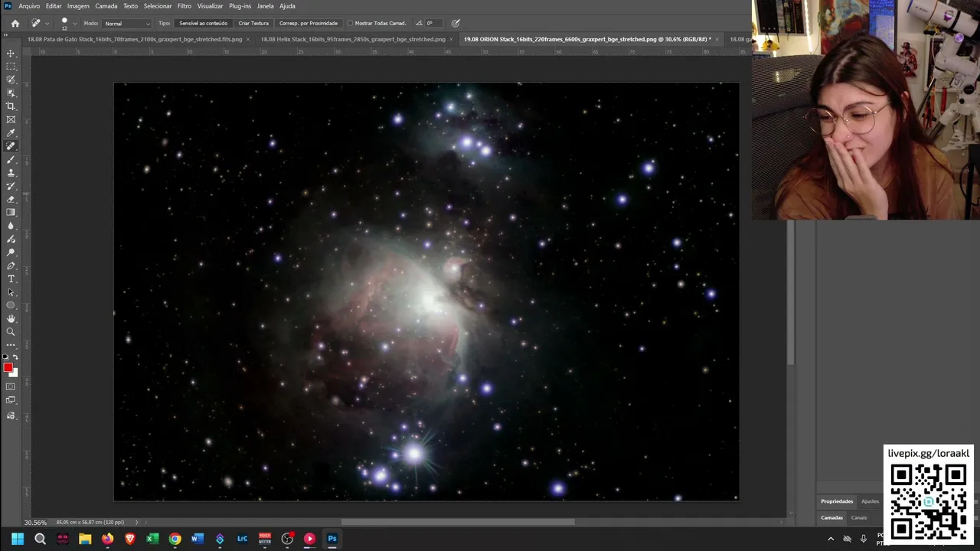Select the Gradient tool
Image resolution: width=980 pixels, height=551 pixels.
[x=11, y=213]
